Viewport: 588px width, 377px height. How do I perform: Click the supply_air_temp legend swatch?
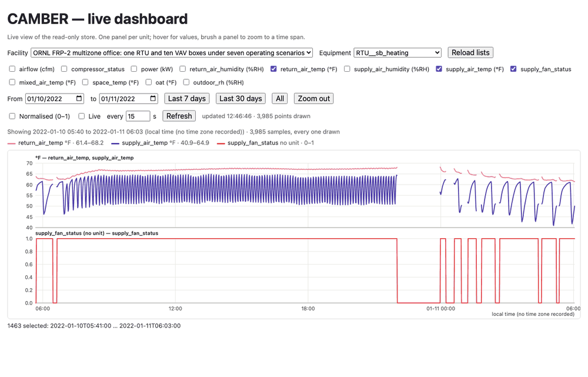coord(115,144)
